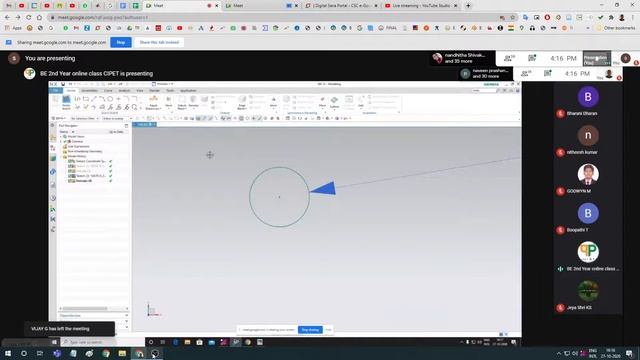Click Stop sharing in presented screen

coord(310,330)
